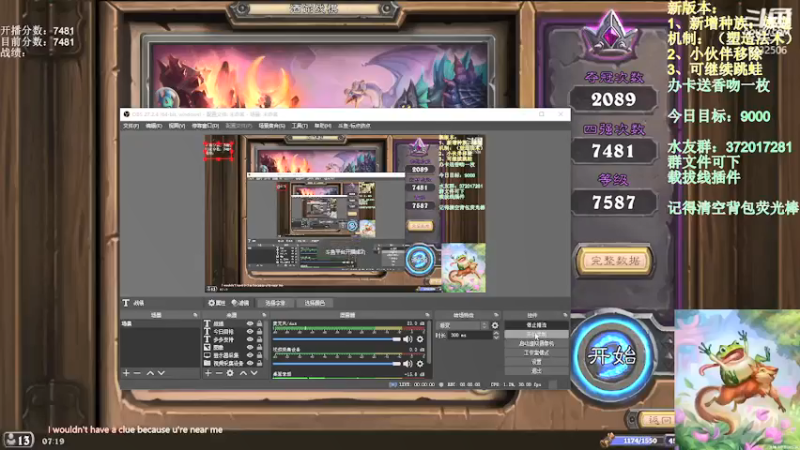Click 选择颜色 color button
This screenshot has height=450, width=800.
315,303
